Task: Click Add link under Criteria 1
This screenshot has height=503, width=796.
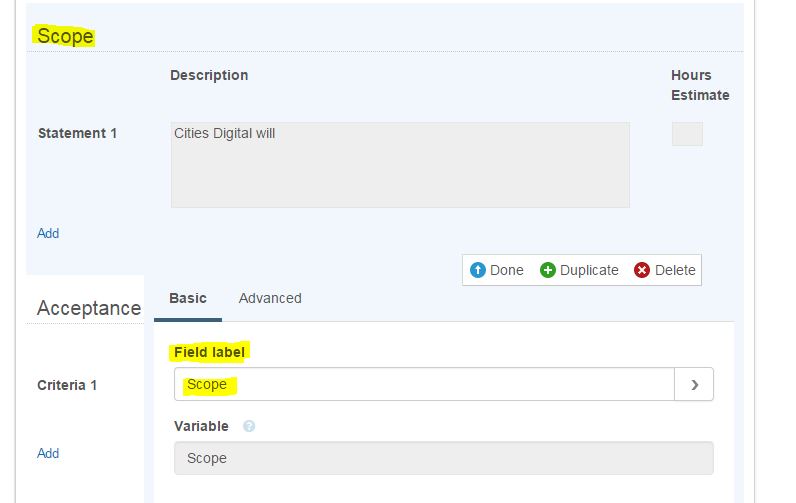Action: pos(48,453)
